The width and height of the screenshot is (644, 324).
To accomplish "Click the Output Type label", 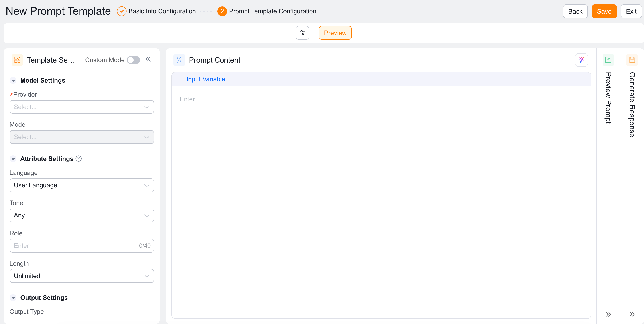I will pyautogui.click(x=26, y=312).
